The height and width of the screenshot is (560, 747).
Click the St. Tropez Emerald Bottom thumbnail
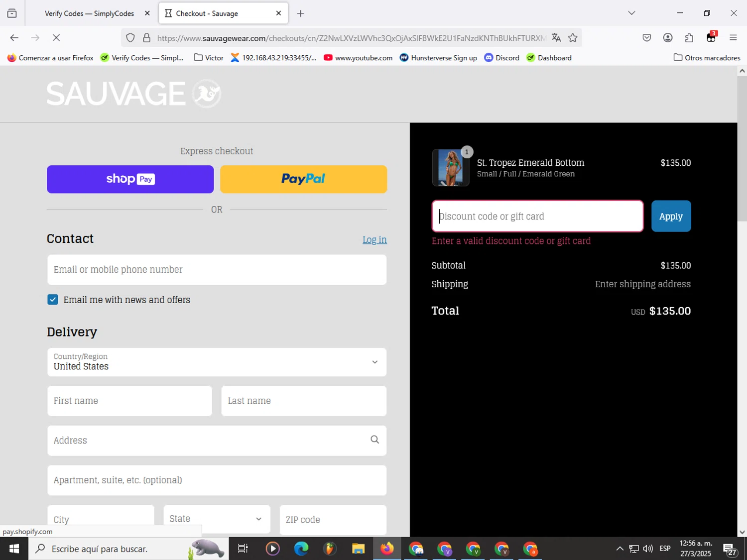point(451,168)
